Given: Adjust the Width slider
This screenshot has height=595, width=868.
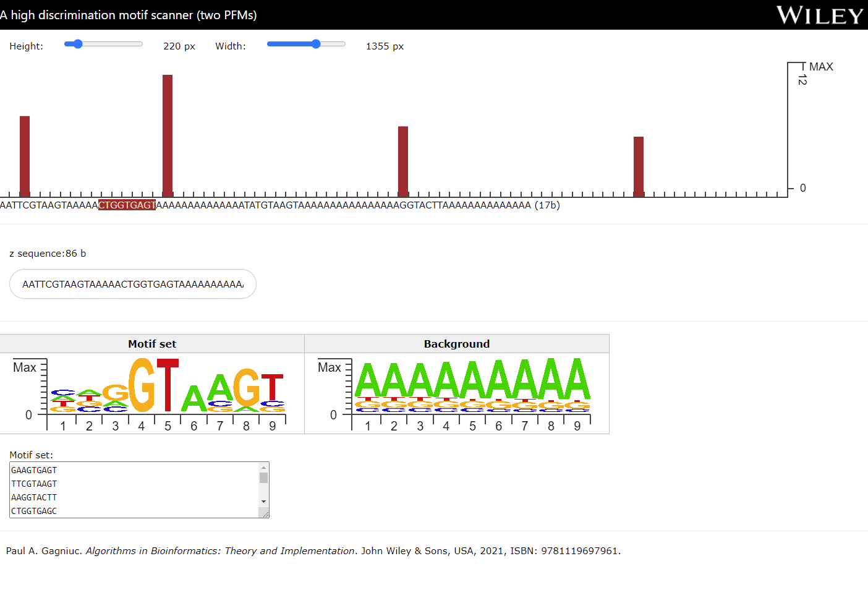Looking at the screenshot, I should [306, 44].
